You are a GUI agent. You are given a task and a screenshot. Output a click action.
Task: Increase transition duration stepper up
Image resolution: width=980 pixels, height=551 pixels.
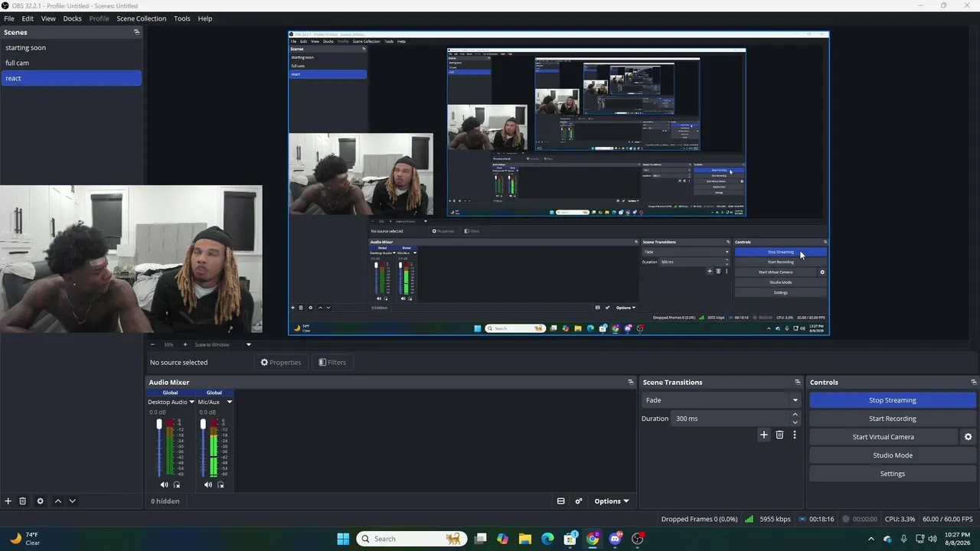point(795,415)
